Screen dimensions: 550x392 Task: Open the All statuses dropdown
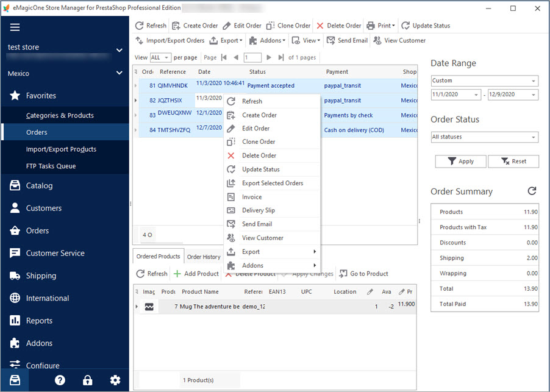[x=484, y=137]
